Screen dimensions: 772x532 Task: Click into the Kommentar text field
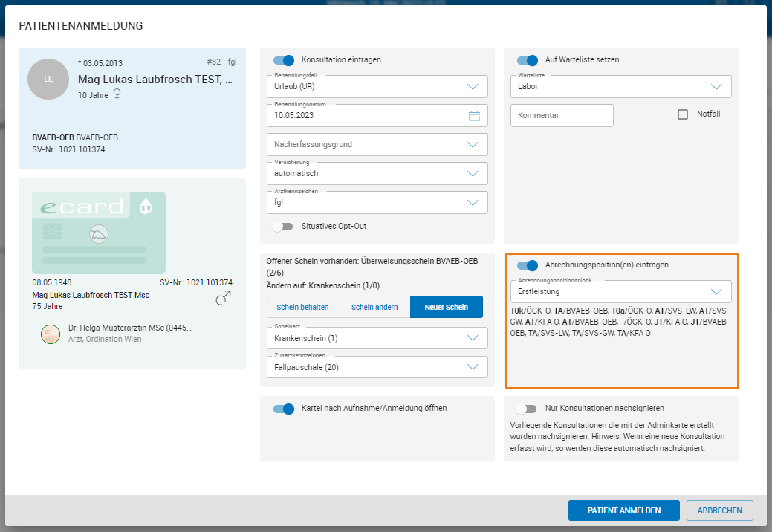[561, 116]
